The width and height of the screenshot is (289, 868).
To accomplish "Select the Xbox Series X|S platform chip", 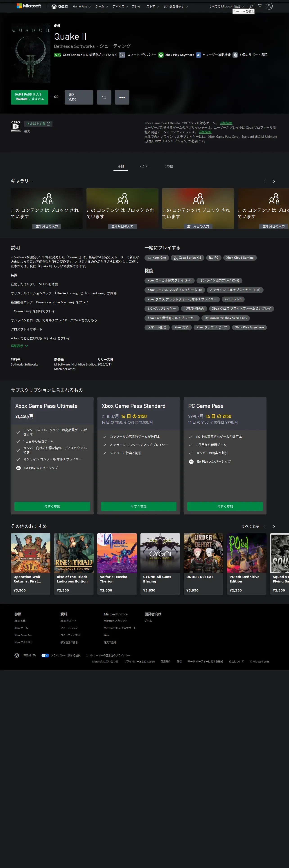I will (x=187, y=258).
